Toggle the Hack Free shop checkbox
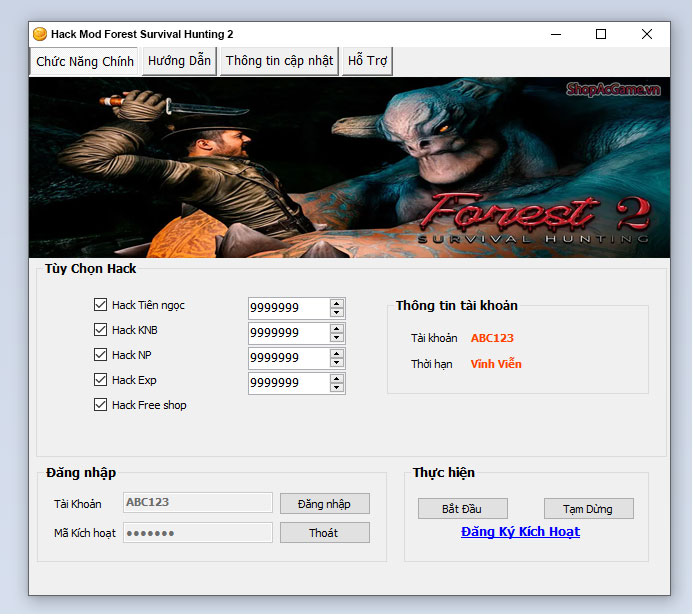Viewport: 693px width, 616px height. [100, 405]
